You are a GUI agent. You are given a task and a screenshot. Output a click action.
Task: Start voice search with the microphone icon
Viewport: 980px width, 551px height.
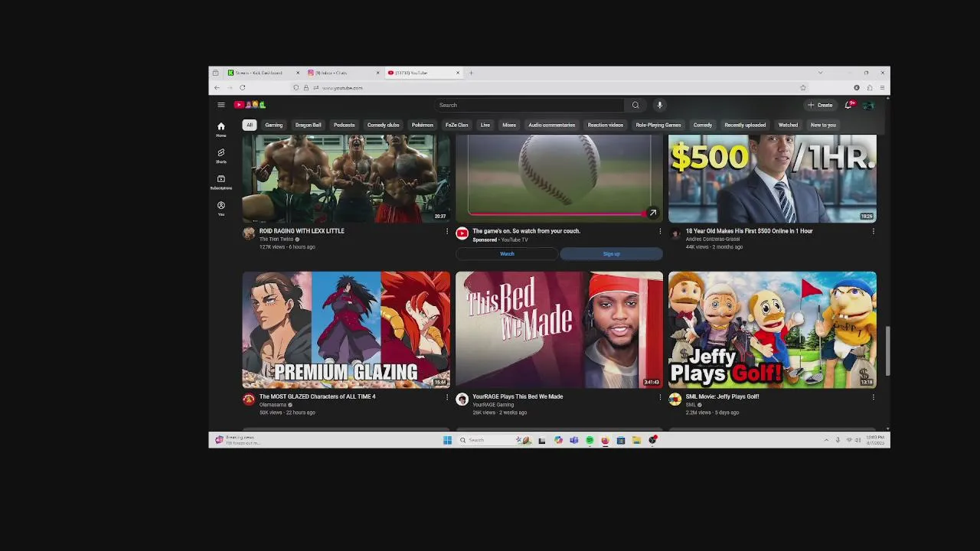(x=659, y=105)
